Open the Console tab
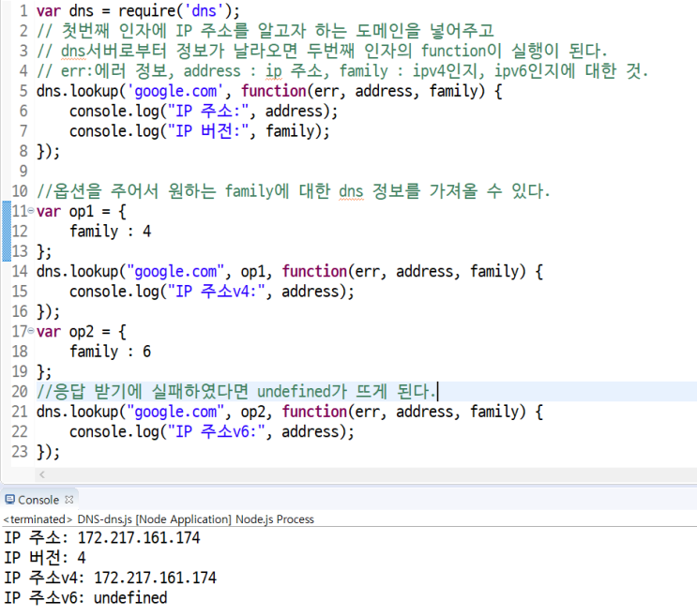697x616 pixels. click(x=38, y=500)
